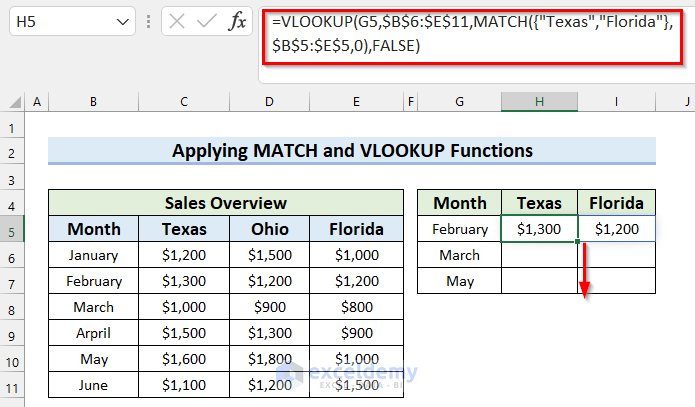Select the March cell in lookup table
Viewport: 695px width, 407px height.
459,255
